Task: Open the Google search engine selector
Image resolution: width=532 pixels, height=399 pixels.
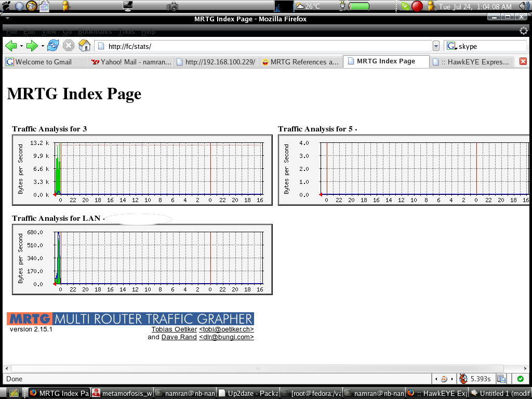Action: click(x=451, y=46)
